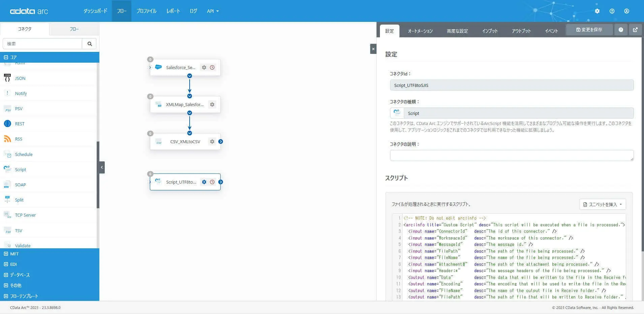Open the API dropdown menu
Image resolution: width=644 pixels, height=314 pixels.
point(213,11)
